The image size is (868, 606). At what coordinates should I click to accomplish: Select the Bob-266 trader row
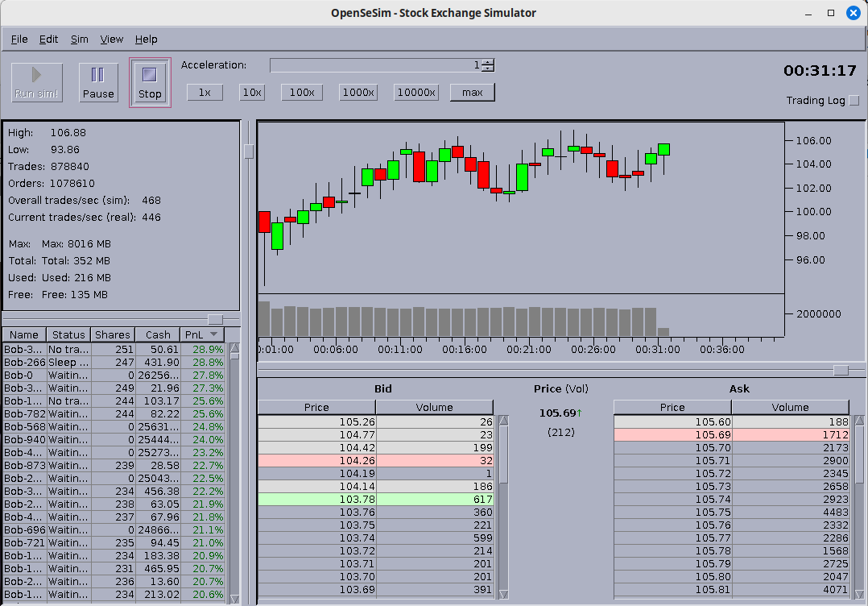click(x=113, y=363)
